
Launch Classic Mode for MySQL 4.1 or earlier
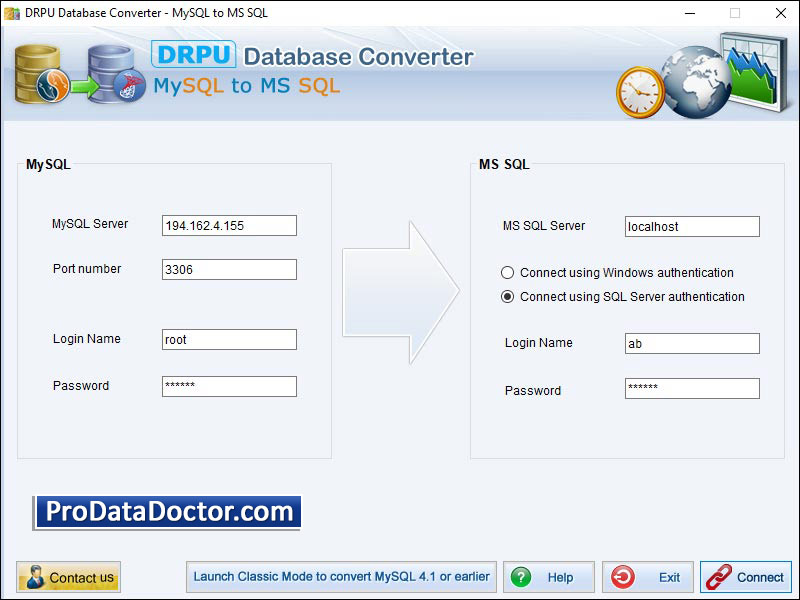[341, 577]
